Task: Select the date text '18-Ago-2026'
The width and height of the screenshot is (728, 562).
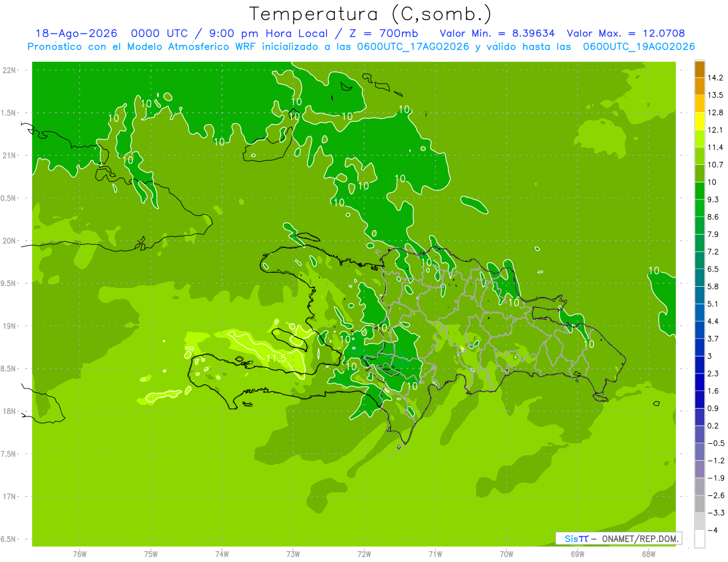Action: (76, 33)
